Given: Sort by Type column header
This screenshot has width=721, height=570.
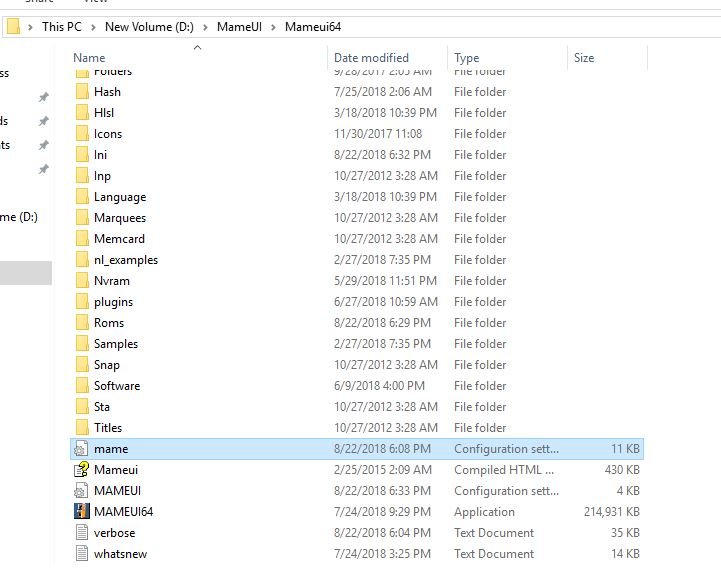Looking at the screenshot, I should pos(467,58).
